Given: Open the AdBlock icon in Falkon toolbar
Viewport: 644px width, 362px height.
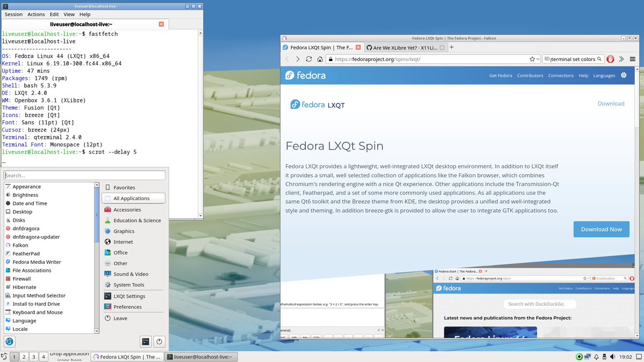Looking at the screenshot, I should click(x=610, y=59).
